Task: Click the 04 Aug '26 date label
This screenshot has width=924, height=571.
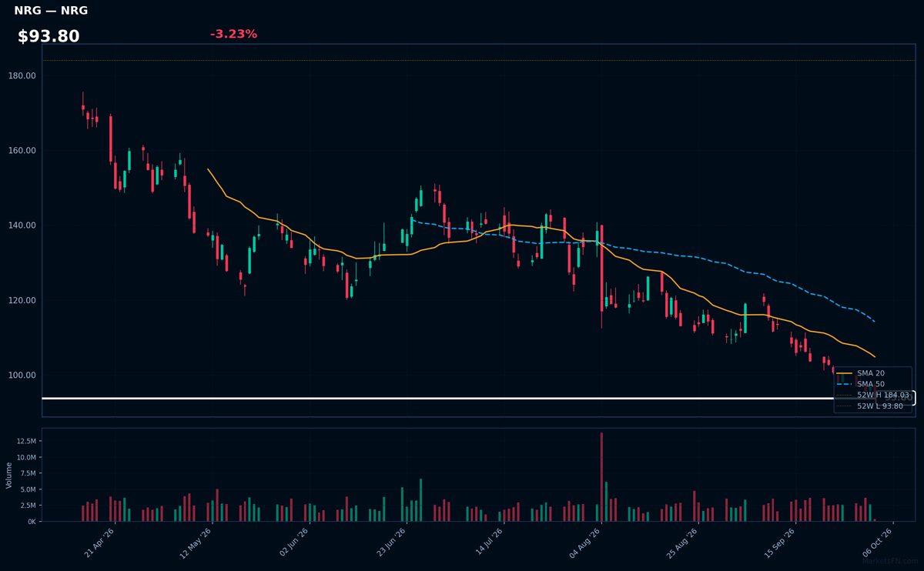Action: (x=585, y=543)
